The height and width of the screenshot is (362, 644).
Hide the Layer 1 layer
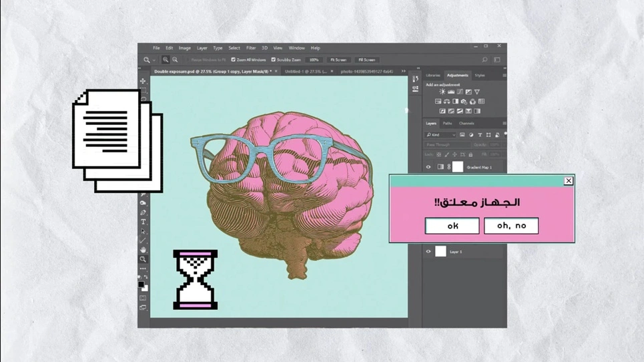(x=428, y=252)
